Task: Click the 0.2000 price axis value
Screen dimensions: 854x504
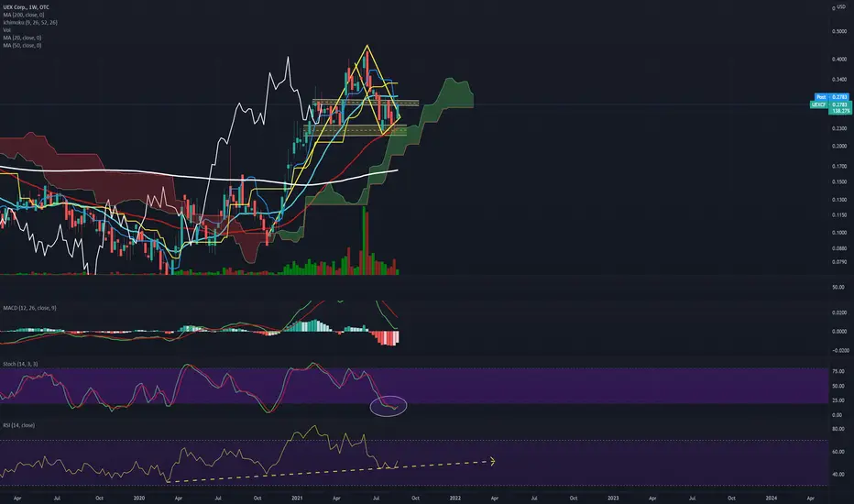Action: pos(839,146)
